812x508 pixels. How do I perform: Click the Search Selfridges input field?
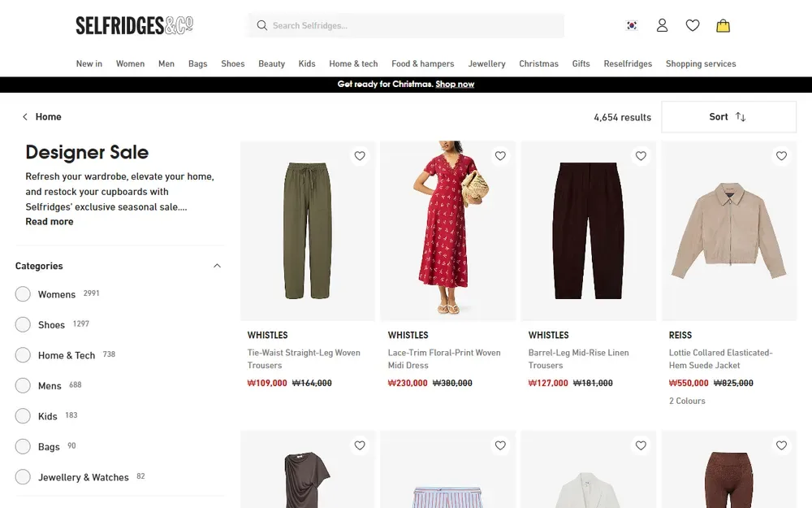click(406, 25)
